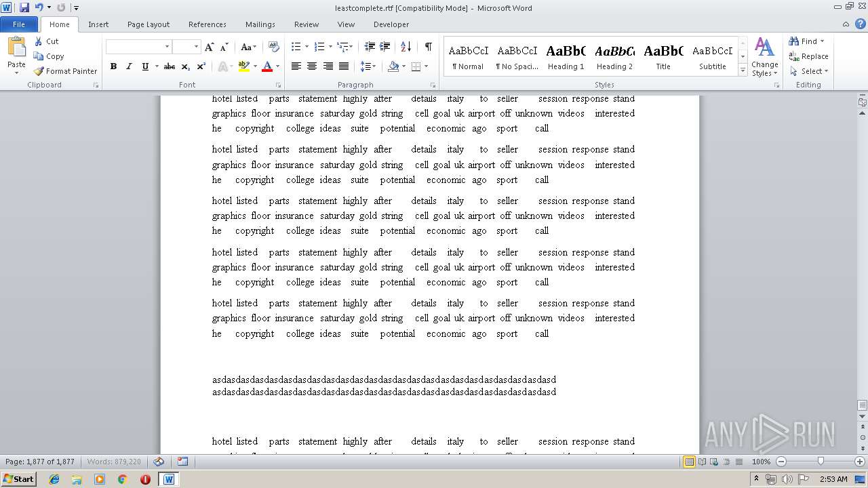Toggle Italic formatting

click(x=129, y=66)
